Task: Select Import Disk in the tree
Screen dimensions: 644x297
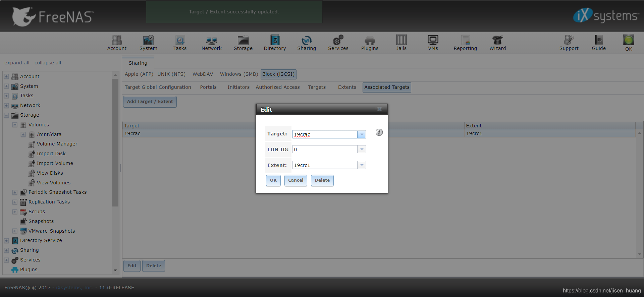Action: [51, 154]
